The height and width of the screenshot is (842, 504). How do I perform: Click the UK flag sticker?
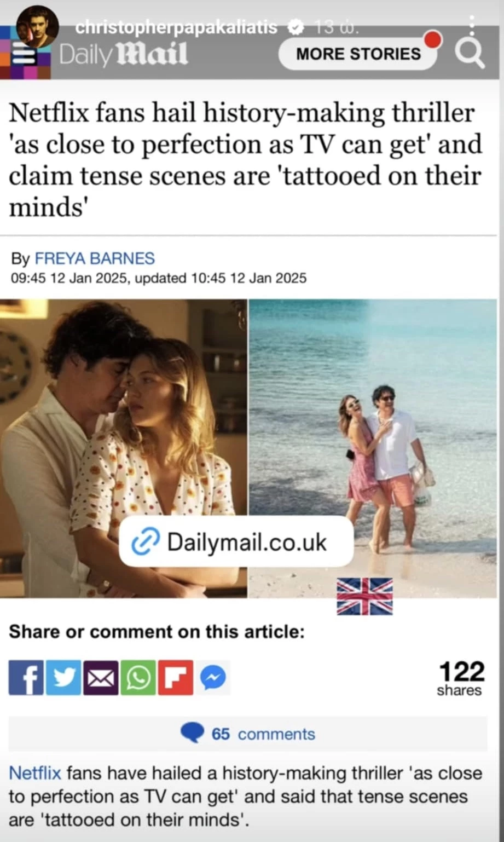click(x=364, y=596)
